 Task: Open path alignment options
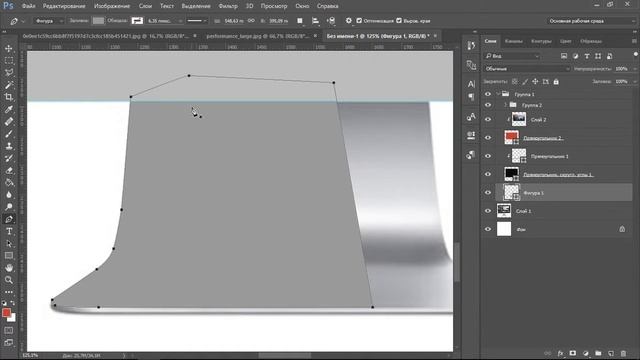315,21
